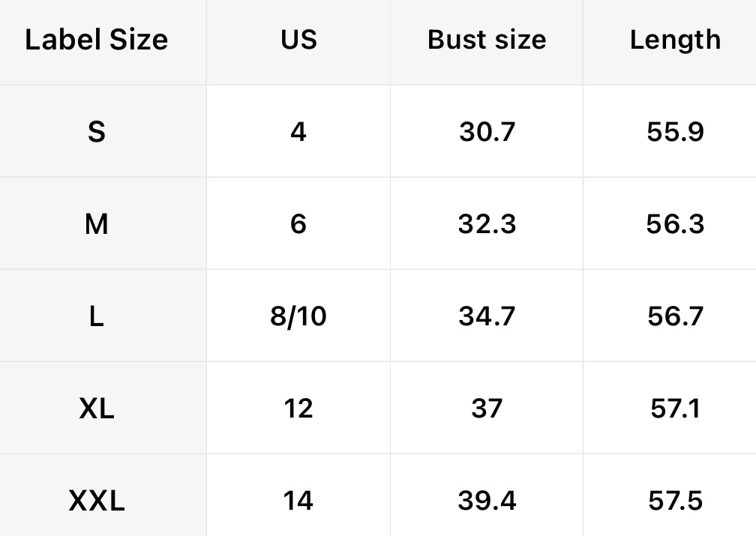This screenshot has width=756, height=536.
Task: Select the L label size cell
Action: point(96,316)
